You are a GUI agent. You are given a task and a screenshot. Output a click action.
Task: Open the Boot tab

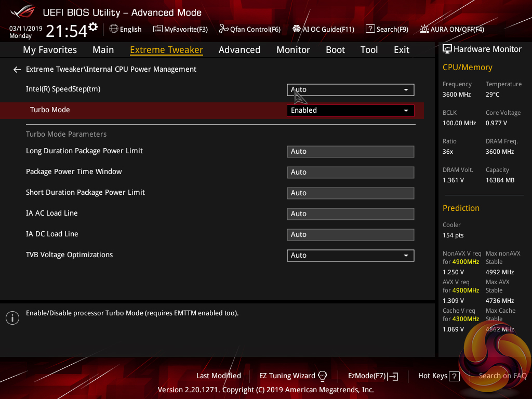tap(335, 50)
